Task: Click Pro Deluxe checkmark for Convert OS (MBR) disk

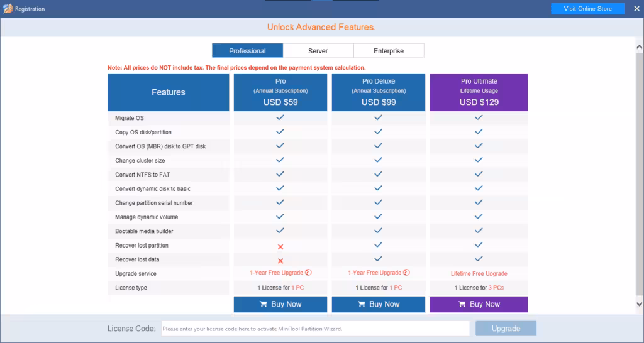Action: pyautogui.click(x=378, y=146)
